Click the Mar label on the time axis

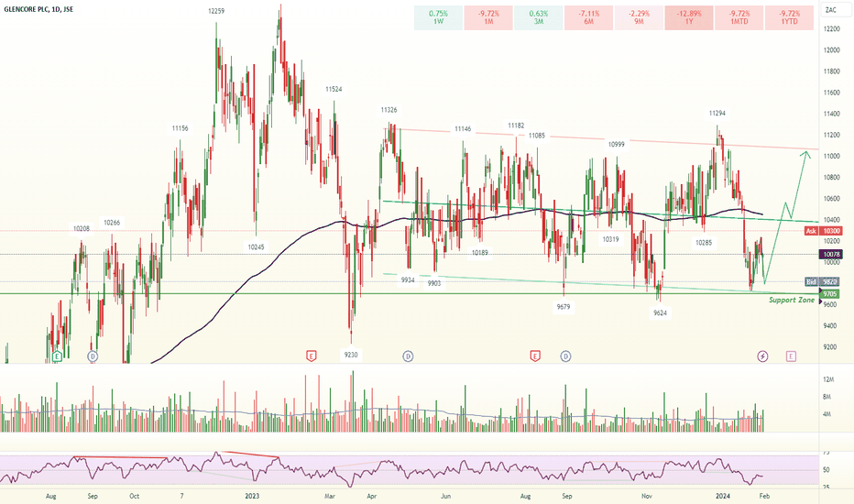[330, 496]
